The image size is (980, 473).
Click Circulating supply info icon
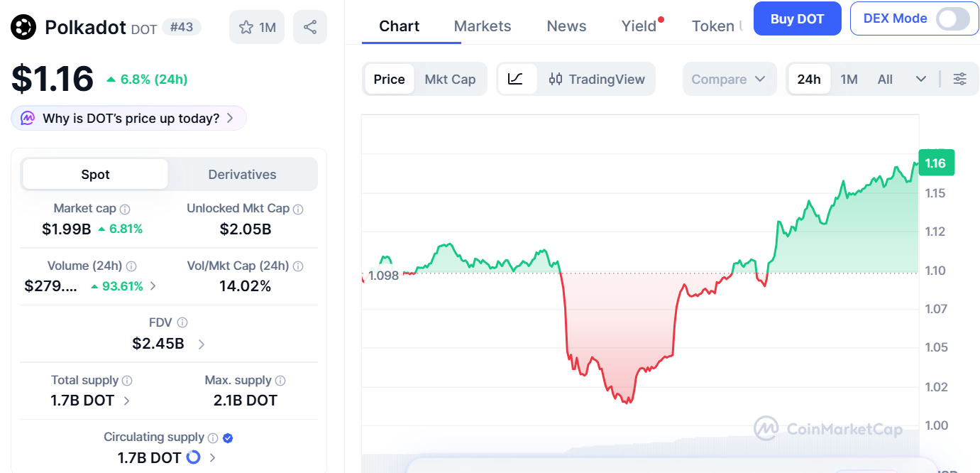(212, 437)
